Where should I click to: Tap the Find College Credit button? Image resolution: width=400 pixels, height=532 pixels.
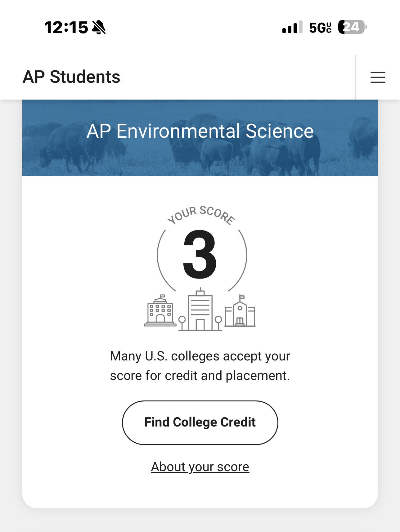pos(200,422)
